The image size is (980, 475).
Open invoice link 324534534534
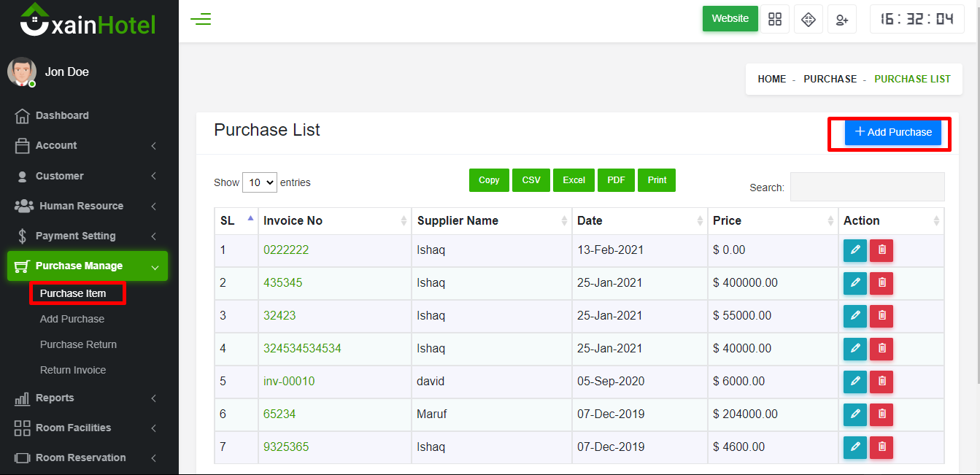302,349
